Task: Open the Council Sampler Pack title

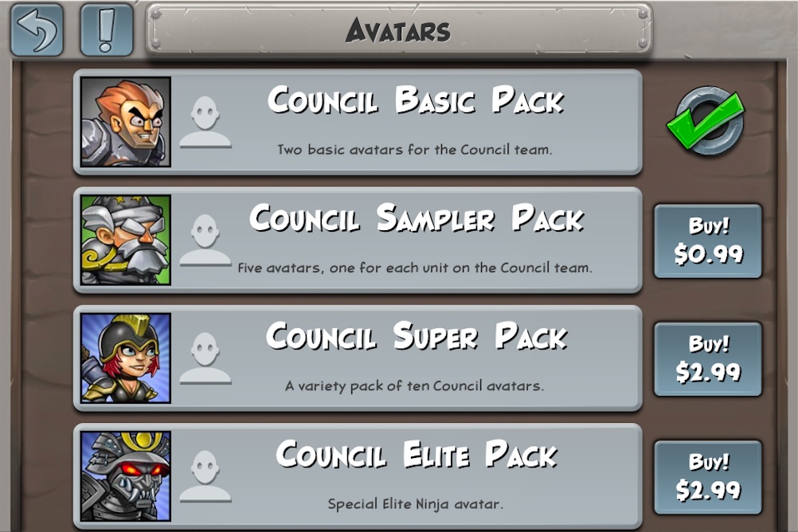Action: coord(417,218)
